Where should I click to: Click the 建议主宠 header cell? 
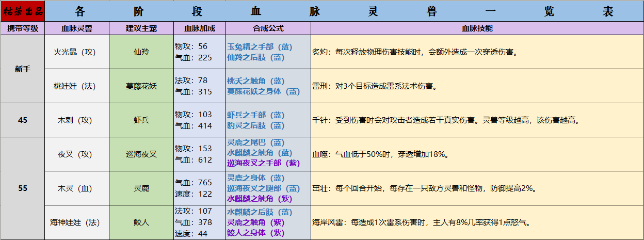pos(141,28)
